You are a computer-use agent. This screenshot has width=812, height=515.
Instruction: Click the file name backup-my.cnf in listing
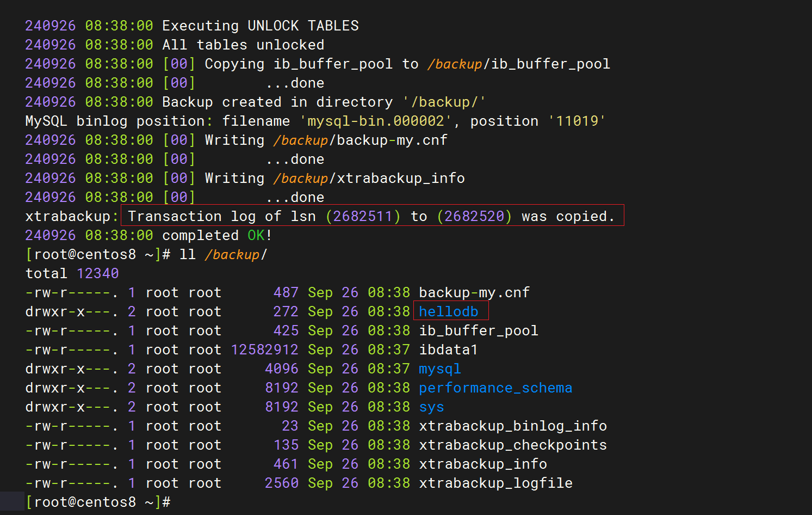click(474, 293)
